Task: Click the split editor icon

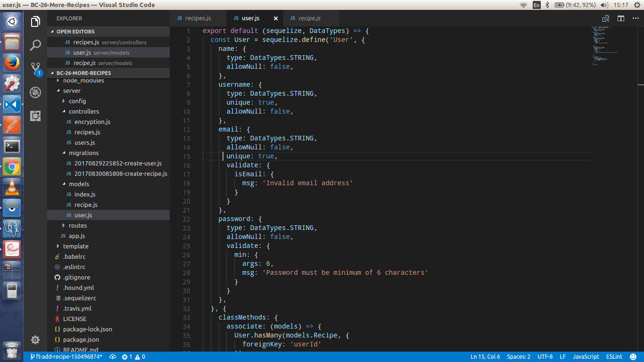Action: pos(621,18)
